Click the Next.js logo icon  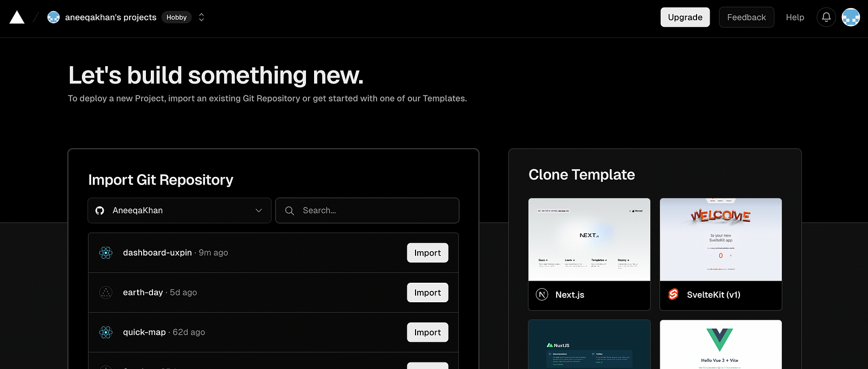coord(542,295)
